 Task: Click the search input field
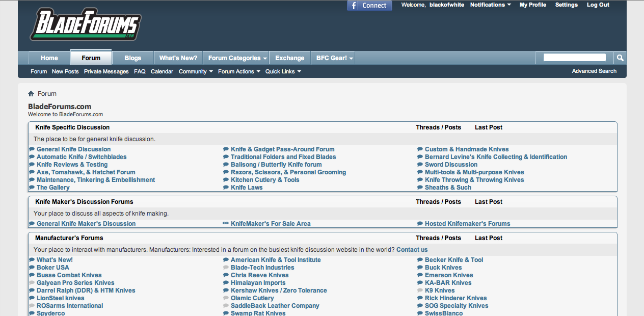tap(575, 58)
